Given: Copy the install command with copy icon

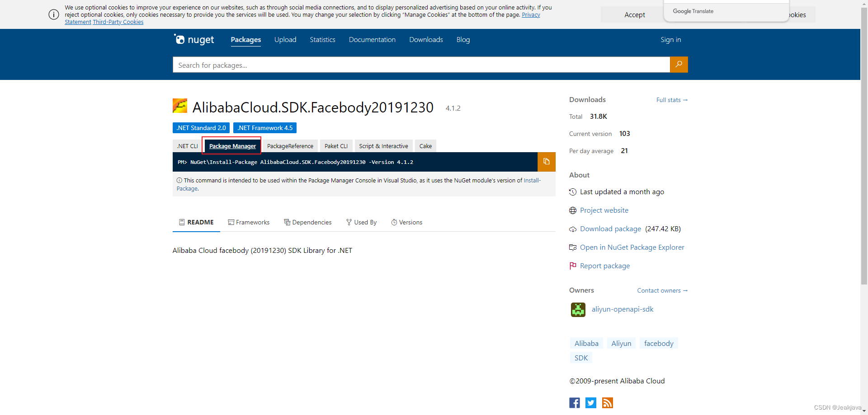Looking at the screenshot, I should [x=546, y=162].
